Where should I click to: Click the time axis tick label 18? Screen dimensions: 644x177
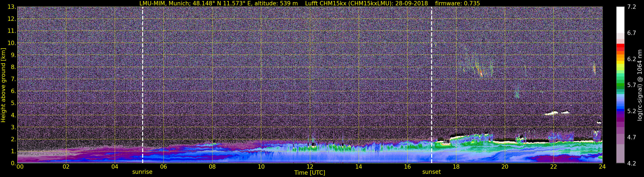click(x=456, y=167)
